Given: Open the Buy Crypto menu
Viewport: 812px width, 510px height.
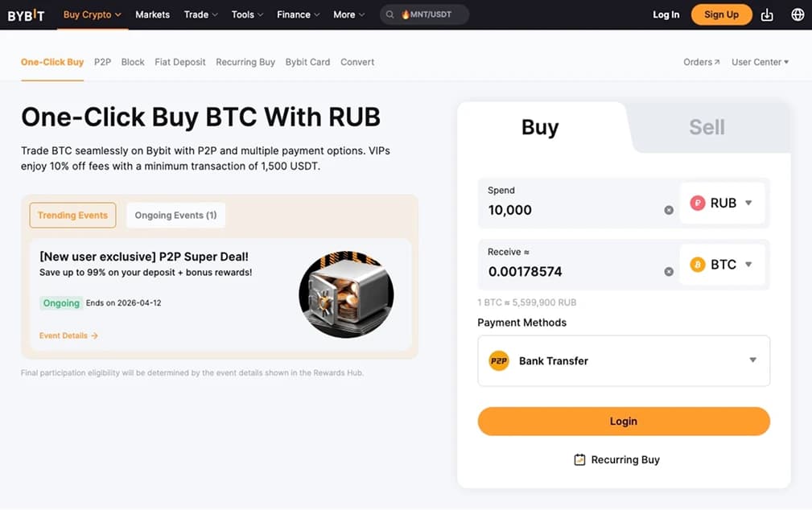Looking at the screenshot, I should point(90,14).
